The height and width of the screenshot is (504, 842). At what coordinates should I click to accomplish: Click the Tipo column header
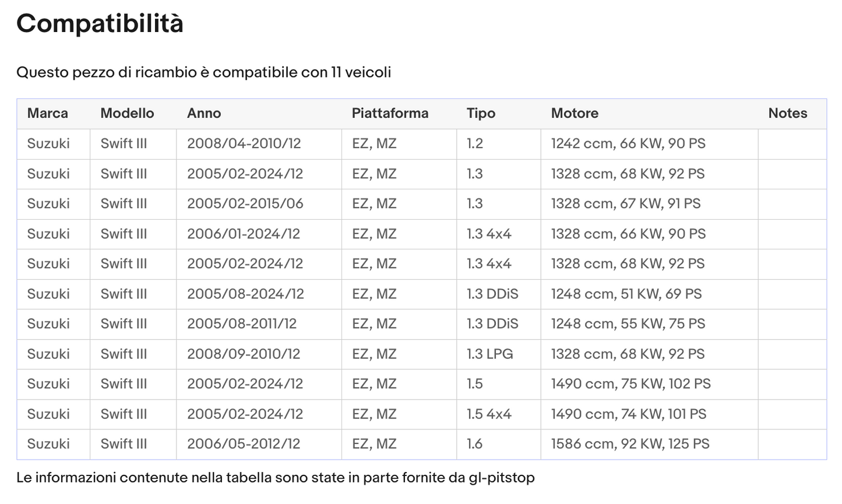[x=481, y=114]
